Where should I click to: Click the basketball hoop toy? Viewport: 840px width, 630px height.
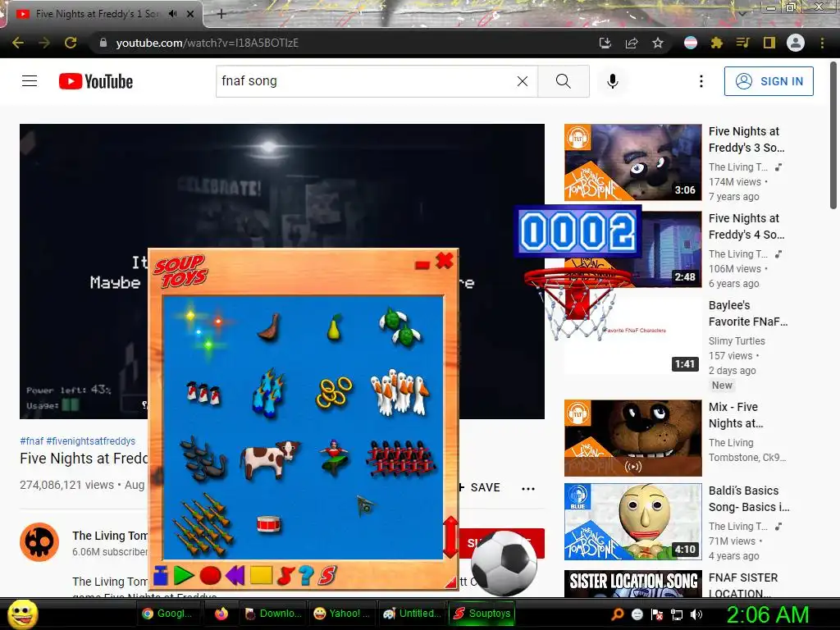pos(577,303)
